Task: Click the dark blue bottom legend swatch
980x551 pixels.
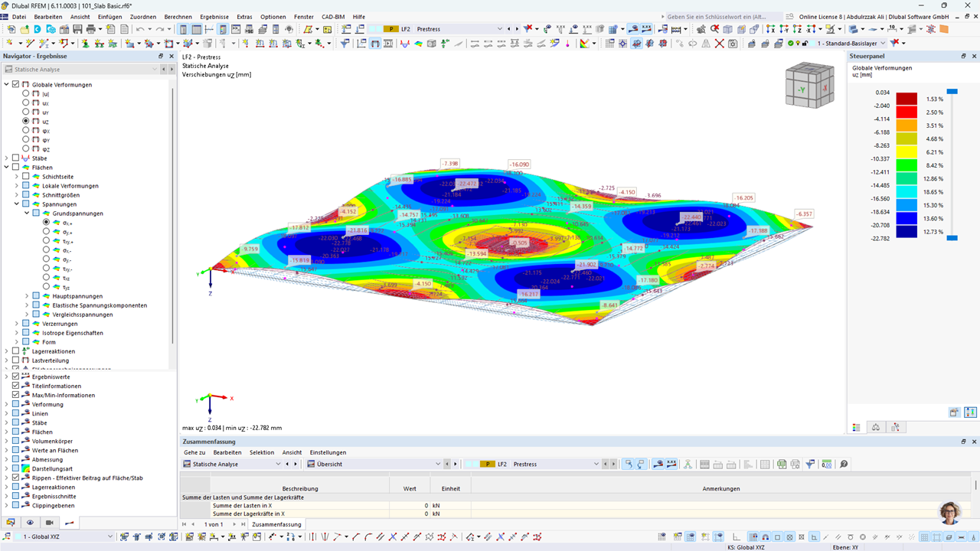Action: click(x=906, y=232)
